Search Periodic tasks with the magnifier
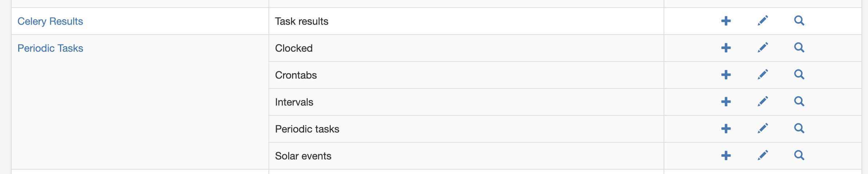868x174 pixels. (x=799, y=128)
